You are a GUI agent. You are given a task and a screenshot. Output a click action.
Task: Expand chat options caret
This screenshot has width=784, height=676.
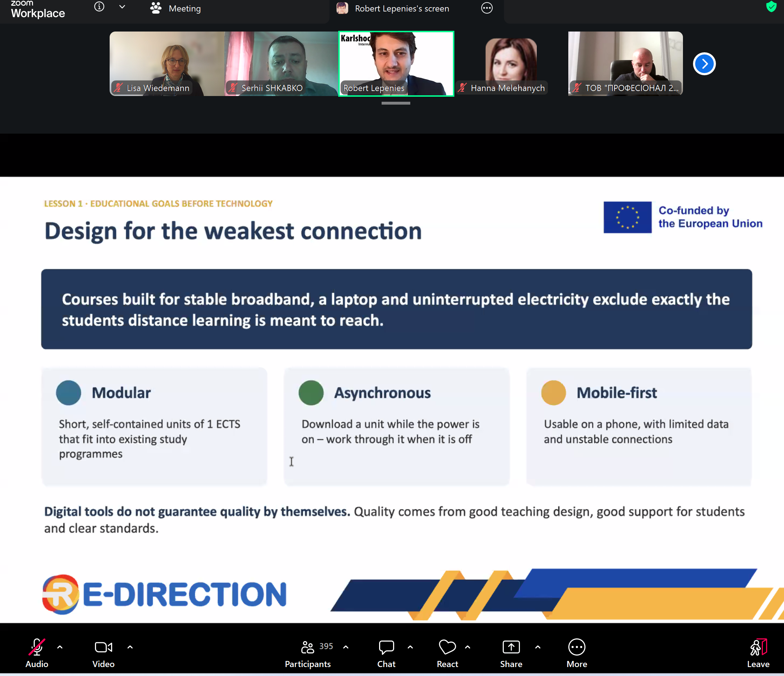coord(410,647)
